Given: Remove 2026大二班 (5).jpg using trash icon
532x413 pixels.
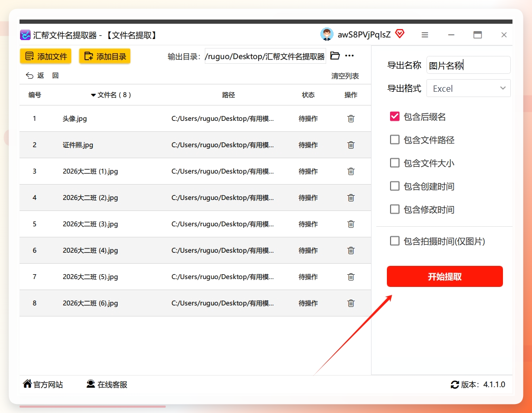Looking at the screenshot, I should pos(351,277).
